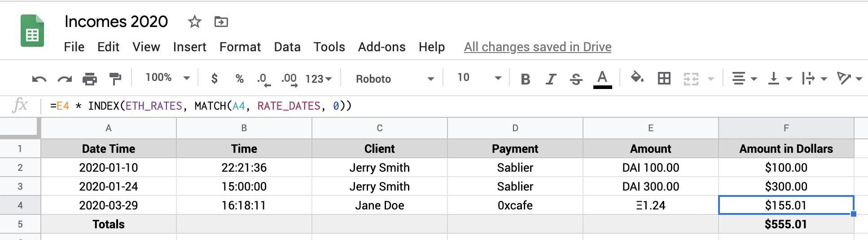Screen dimensions: 868x240
Task: Toggle italic formatting
Action: click(551, 79)
